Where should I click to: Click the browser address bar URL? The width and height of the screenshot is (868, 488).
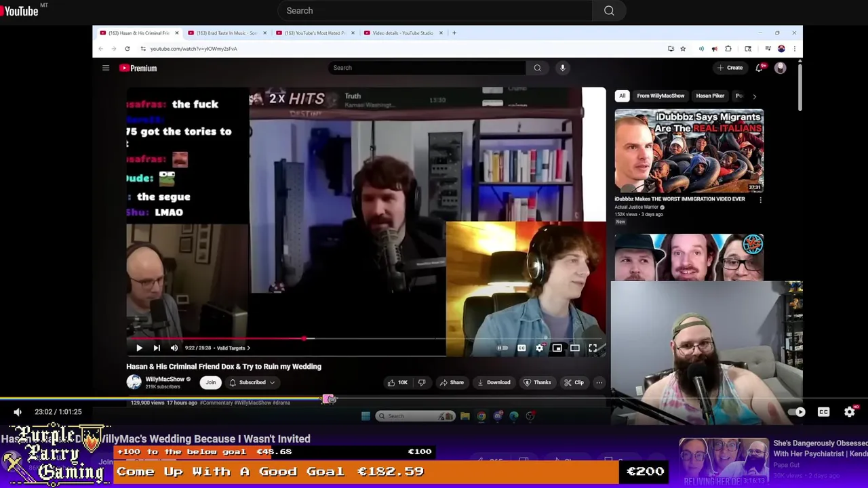[193, 49]
